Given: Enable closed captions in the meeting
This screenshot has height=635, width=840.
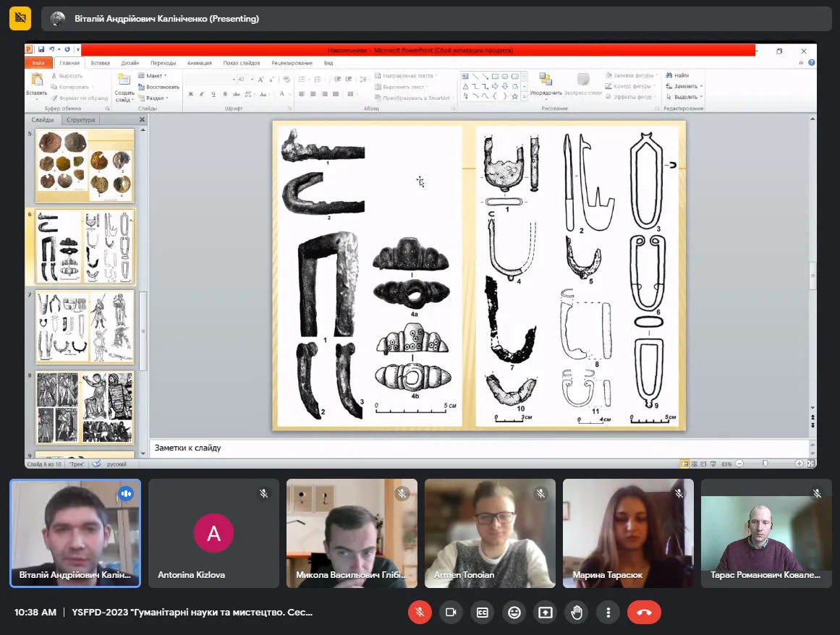Looking at the screenshot, I should [483, 612].
